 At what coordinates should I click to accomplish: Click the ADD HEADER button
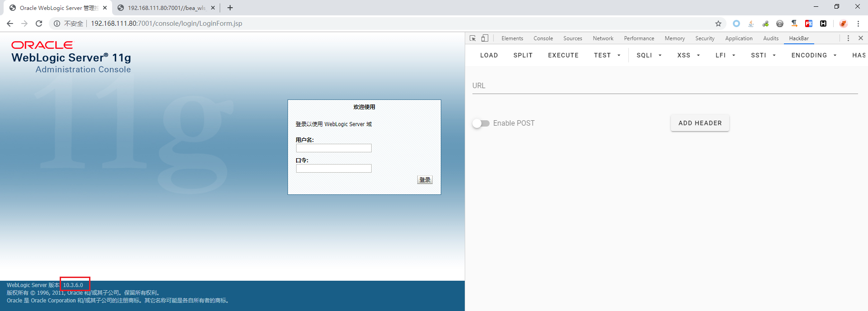(700, 123)
